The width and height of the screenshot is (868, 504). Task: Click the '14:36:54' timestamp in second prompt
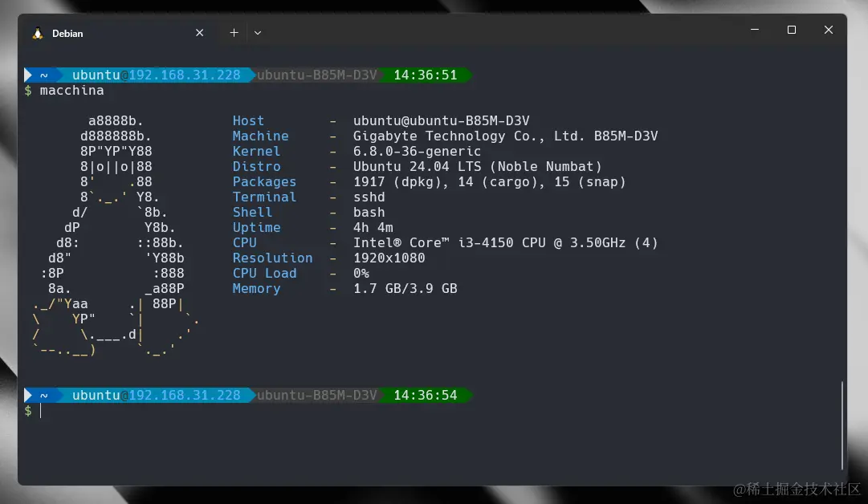[x=425, y=395]
